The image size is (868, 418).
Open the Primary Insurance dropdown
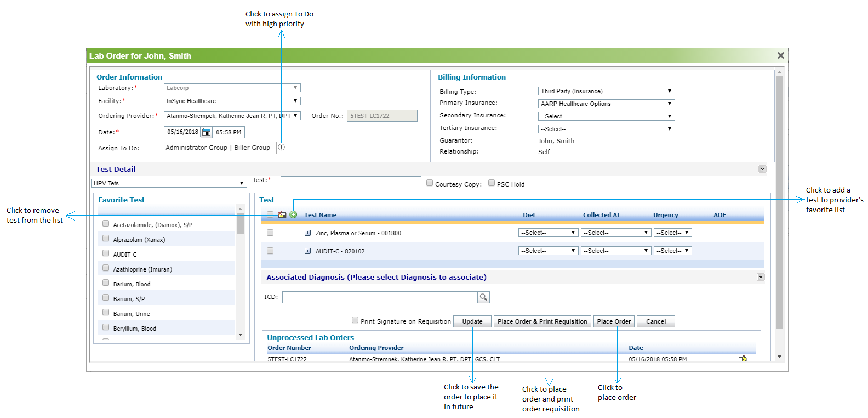(606, 104)
